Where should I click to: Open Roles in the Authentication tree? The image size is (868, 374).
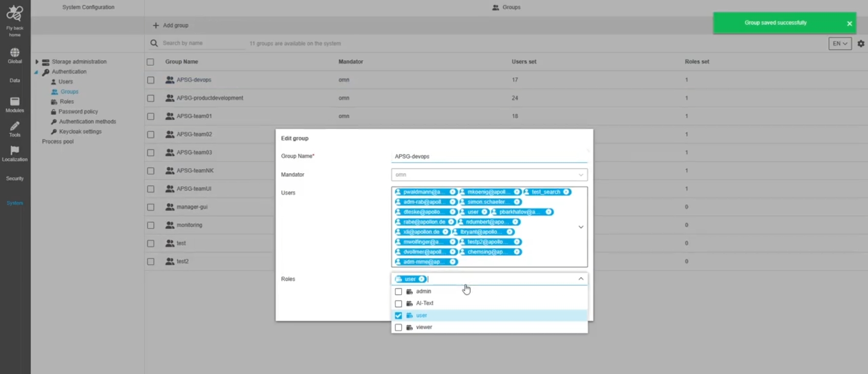[x=67, y=102]
